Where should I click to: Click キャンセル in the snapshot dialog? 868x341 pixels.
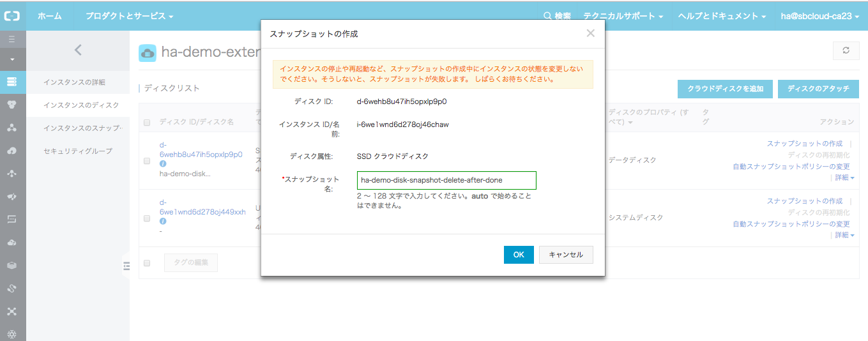[566, 255]
